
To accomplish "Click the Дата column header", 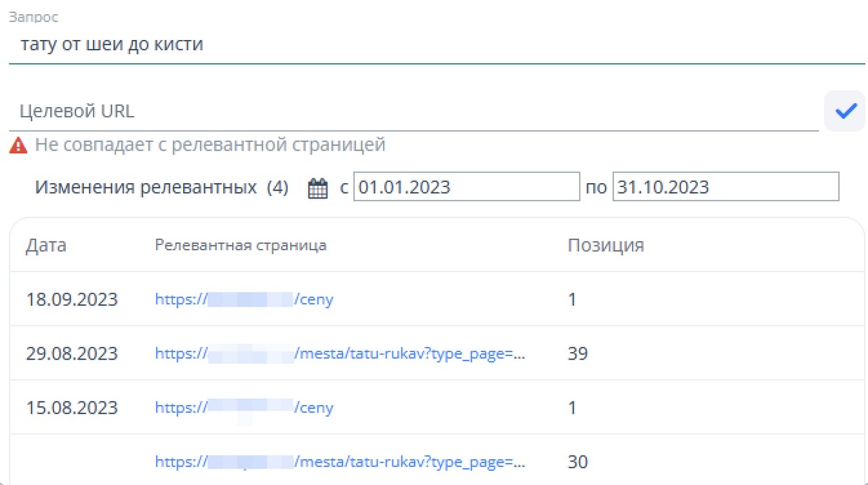I will click(46, 245).
